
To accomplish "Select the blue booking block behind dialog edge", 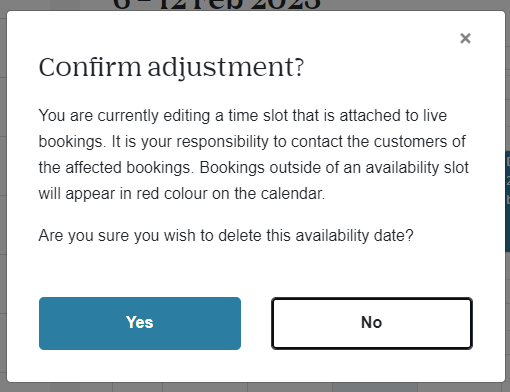I will pyautogui.click(x=508, y=201).
